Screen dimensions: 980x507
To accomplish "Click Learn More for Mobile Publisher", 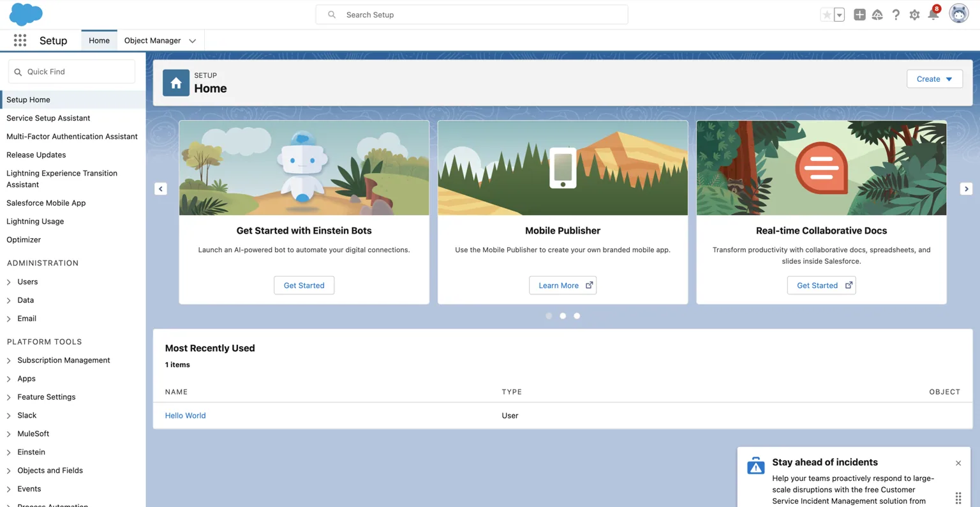I will (x=563, y=285).
